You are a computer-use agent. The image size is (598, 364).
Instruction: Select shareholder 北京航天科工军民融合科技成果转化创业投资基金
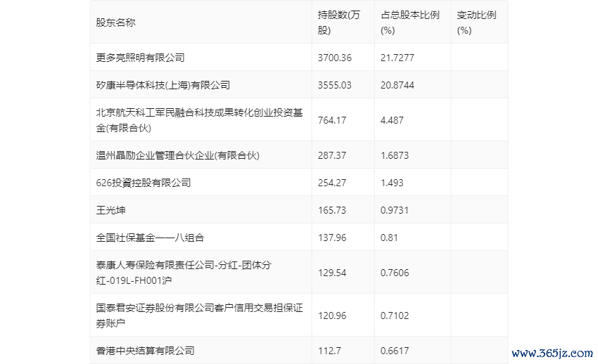click(x=200, y=120)
